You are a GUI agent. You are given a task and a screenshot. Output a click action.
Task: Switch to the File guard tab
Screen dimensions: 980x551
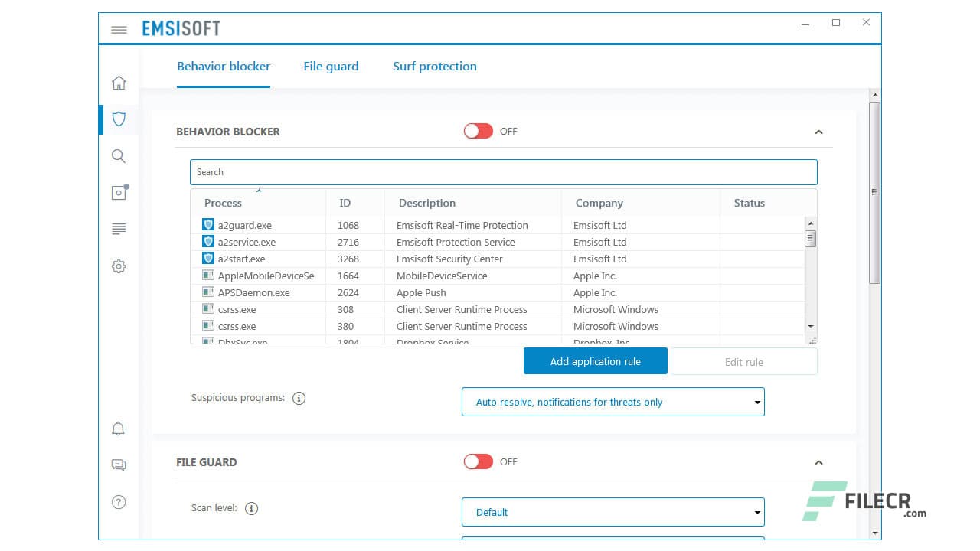click(x=331, y=66)
